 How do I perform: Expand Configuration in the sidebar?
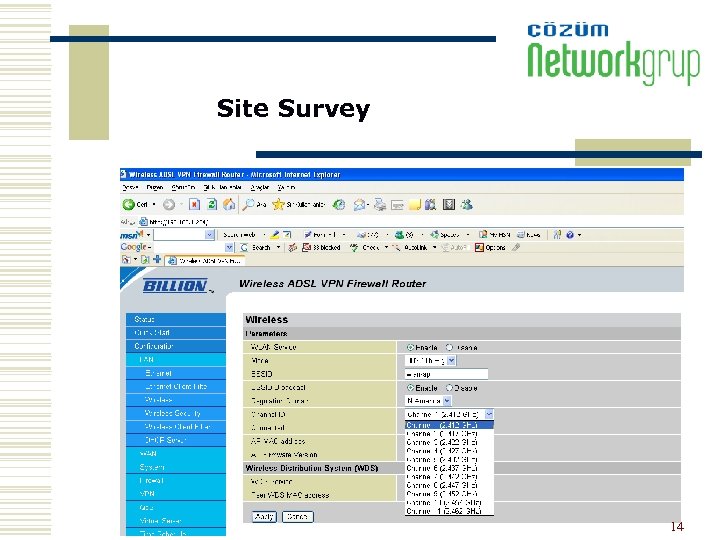pyautogui.click(x=176, y=346)
